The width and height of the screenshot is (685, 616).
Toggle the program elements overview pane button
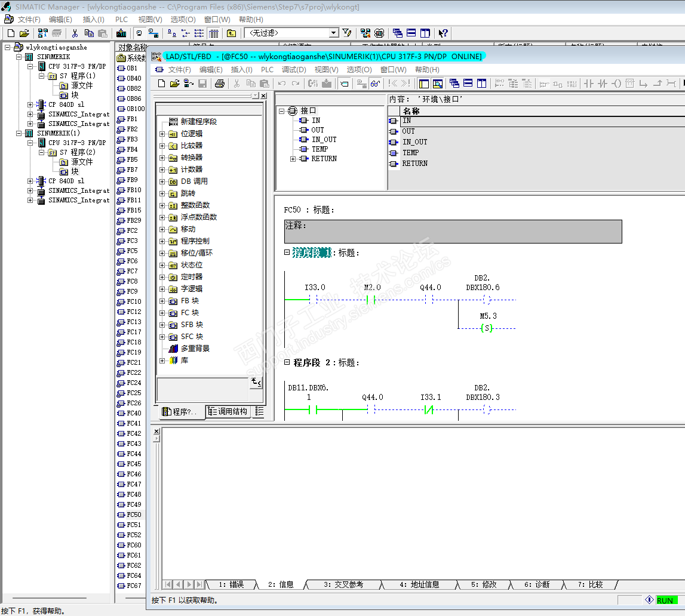[x=423, y=84]
